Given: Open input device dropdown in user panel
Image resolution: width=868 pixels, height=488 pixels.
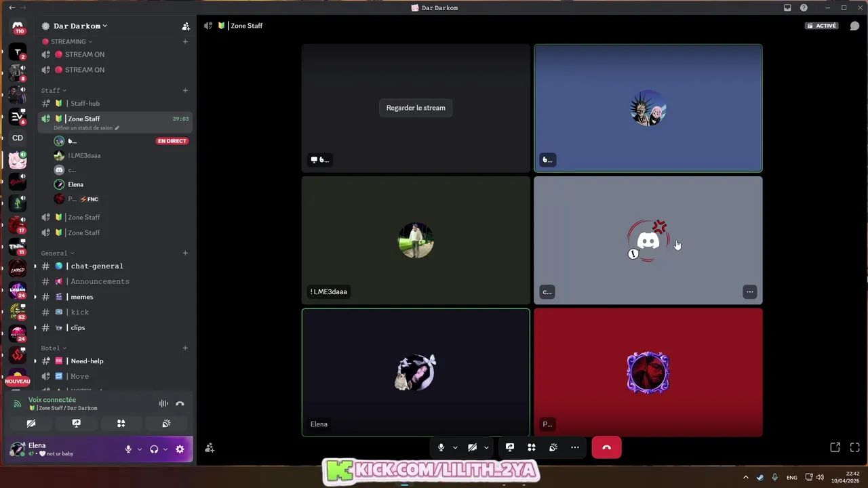Looking at the screenshot, I should click(x=140, y=449).
